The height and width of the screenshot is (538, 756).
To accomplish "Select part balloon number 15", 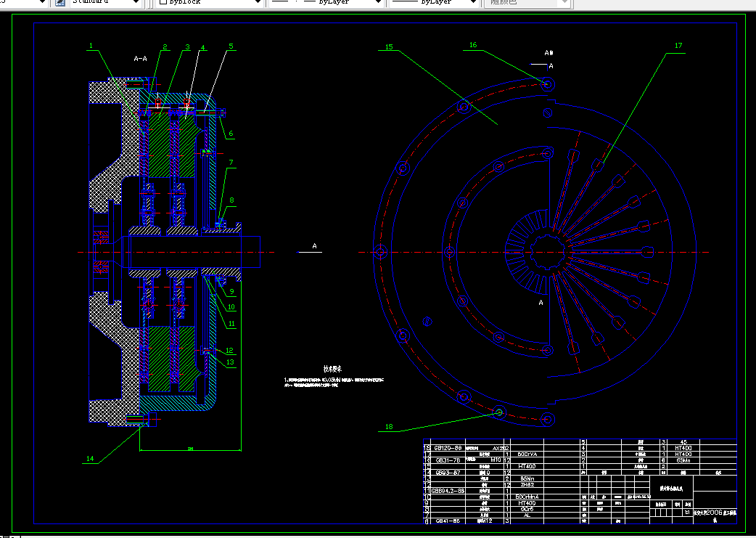I will [389, 46].
